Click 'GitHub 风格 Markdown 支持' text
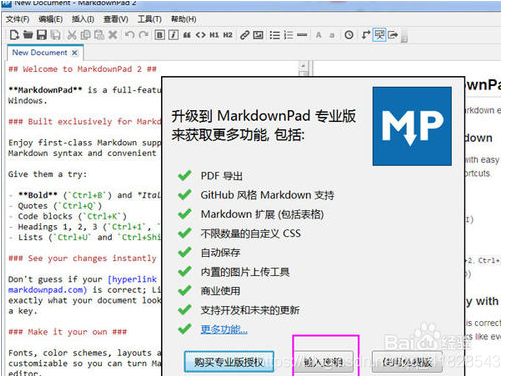 (x=267, y=195)
